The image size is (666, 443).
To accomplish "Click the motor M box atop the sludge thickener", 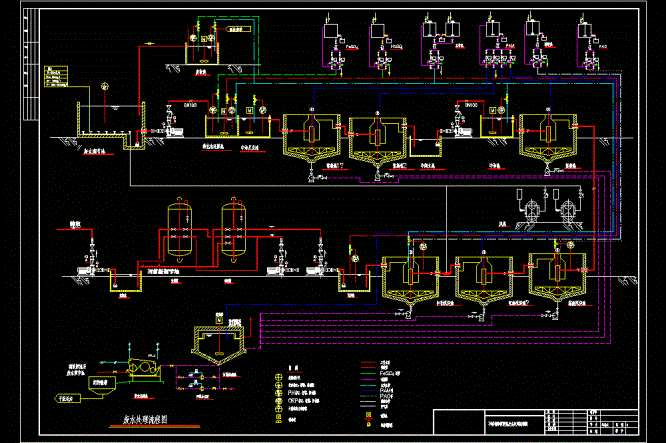I will point(219,318).
